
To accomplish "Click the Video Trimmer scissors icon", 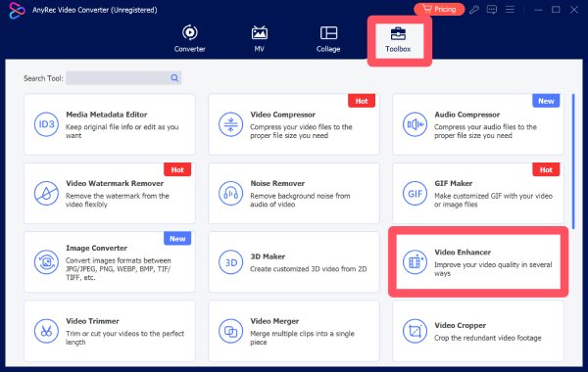I will (x=46, y=331).
